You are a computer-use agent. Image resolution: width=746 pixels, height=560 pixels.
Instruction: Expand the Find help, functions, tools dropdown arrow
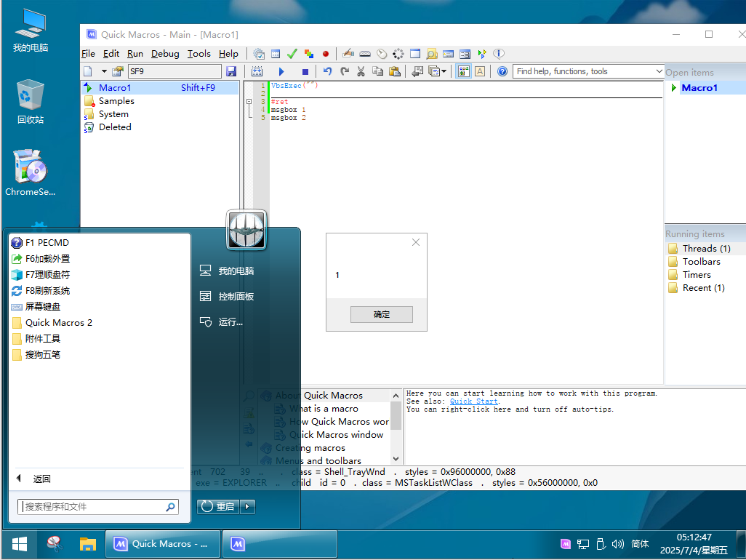(659, 71)
